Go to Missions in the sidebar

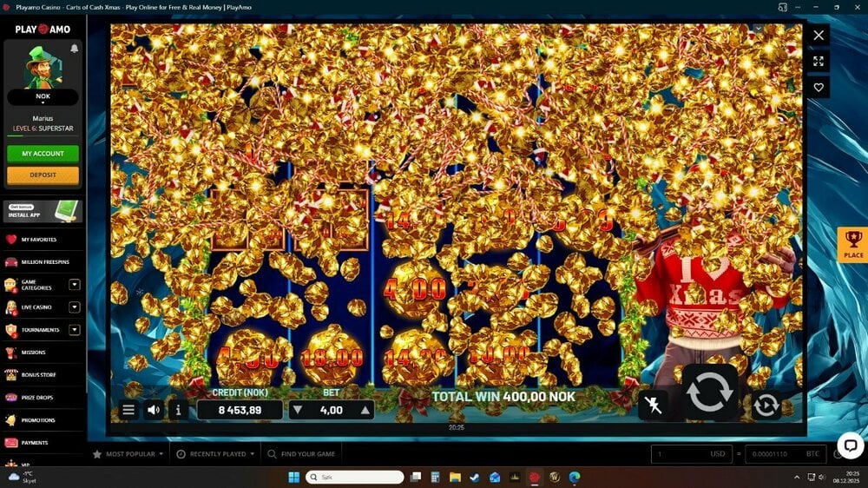pos(33,353)
